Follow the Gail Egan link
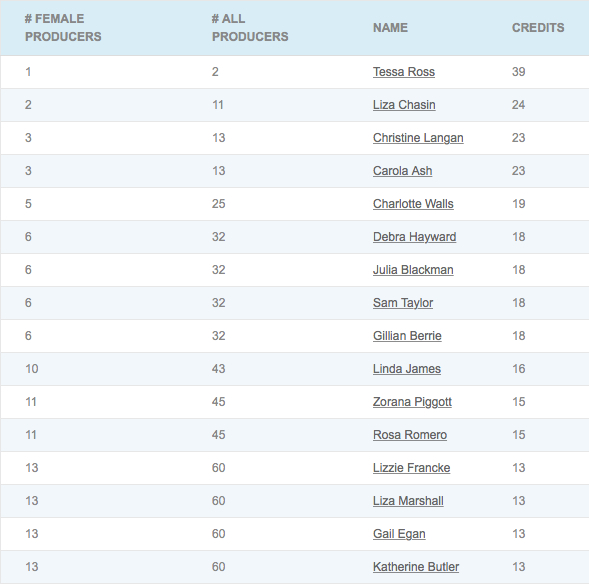Screen dimensions: 589x584 [x=399, y=534]
